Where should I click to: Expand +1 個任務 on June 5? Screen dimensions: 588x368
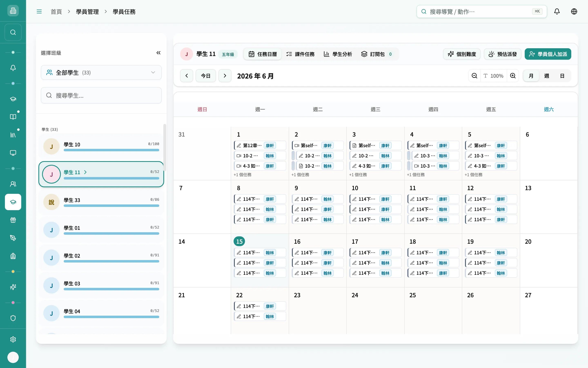coord(473,175)
